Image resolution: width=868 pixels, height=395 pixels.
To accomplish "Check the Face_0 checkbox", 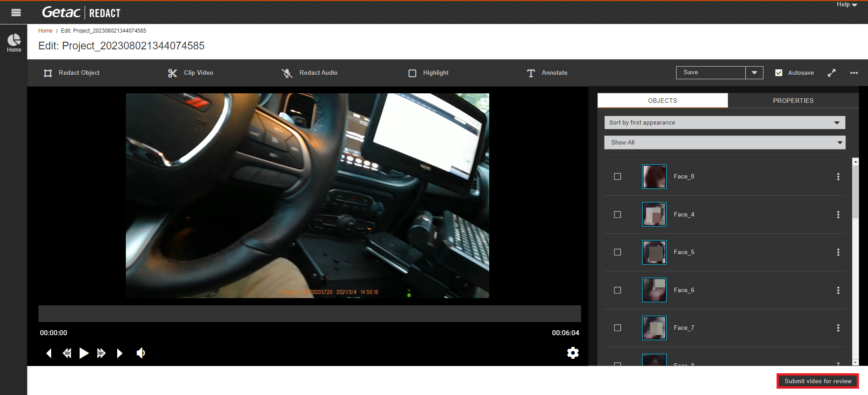I will 617,177.
